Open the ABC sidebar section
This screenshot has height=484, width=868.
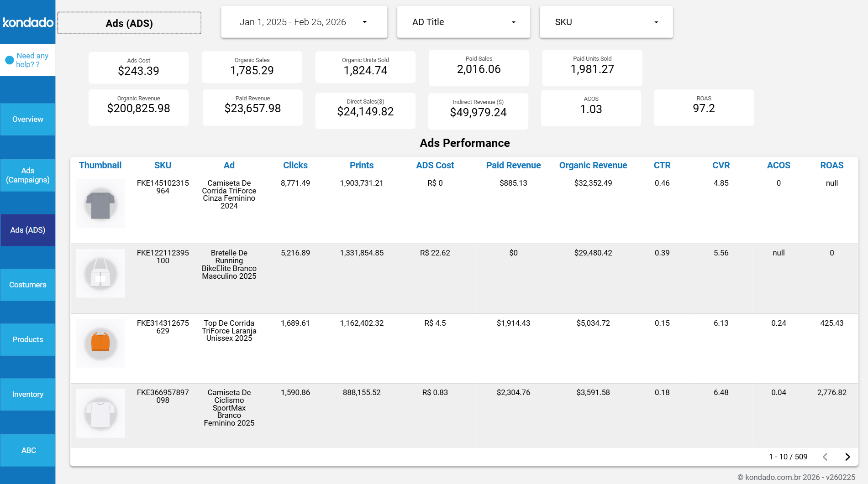coord(27,450)
